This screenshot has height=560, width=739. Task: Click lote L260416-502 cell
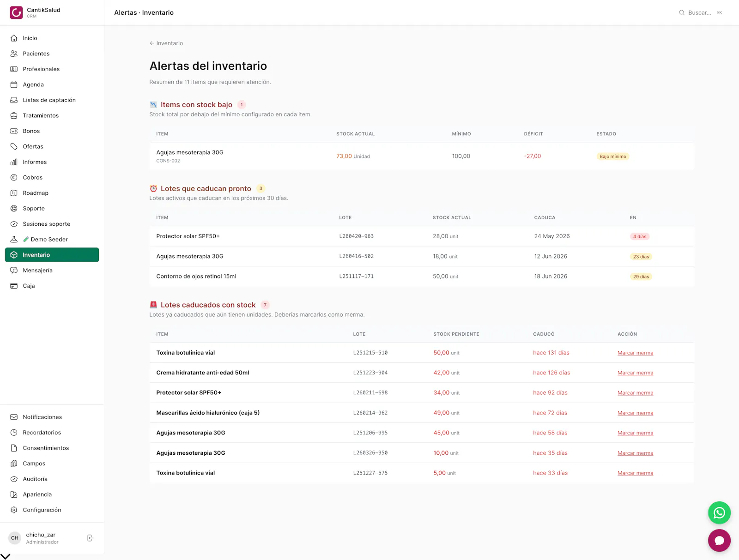click(357, 256)
